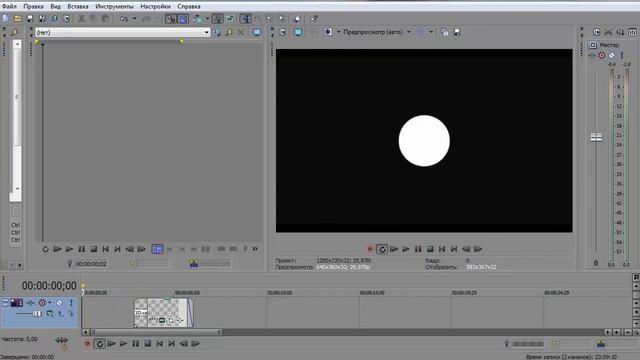
Task: Open the Справка menu
Action: coord(189,7)
